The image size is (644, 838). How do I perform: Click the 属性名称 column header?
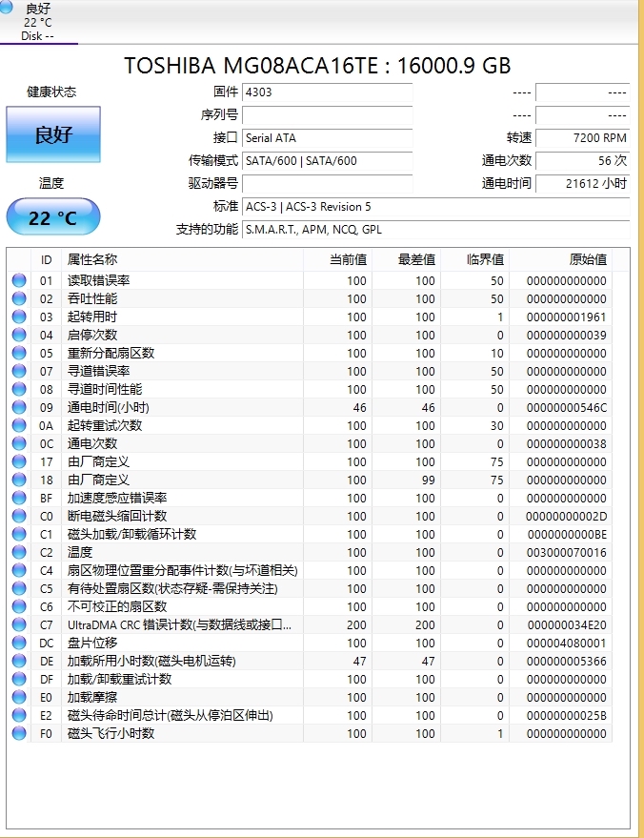point(182,259)
